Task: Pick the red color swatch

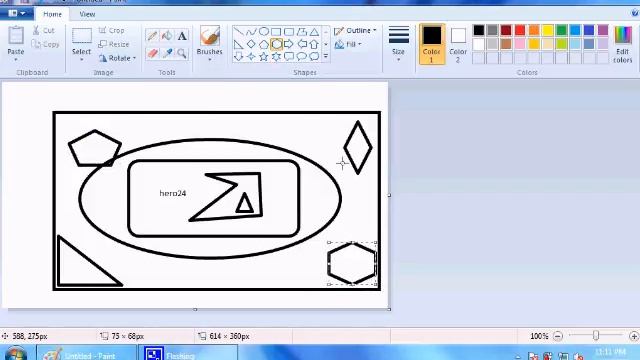Action: [x=520, y=30]
